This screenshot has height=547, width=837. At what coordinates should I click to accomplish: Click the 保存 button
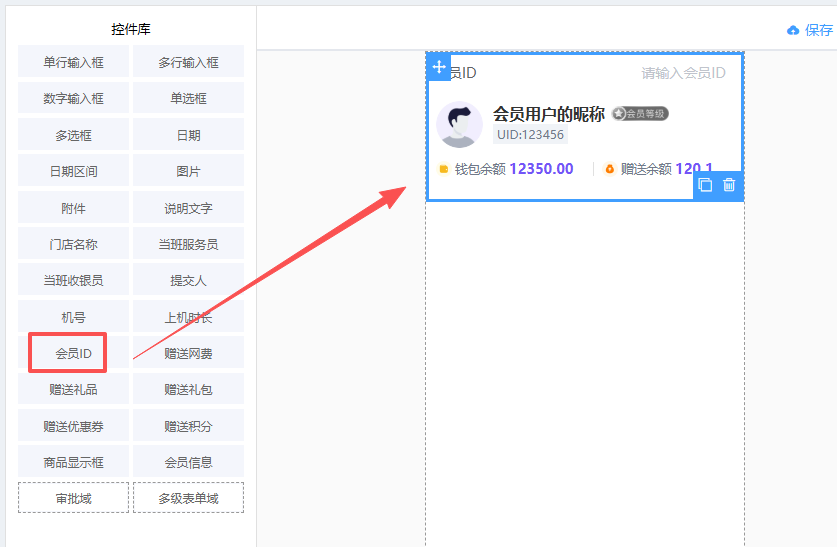pos(819,30)
